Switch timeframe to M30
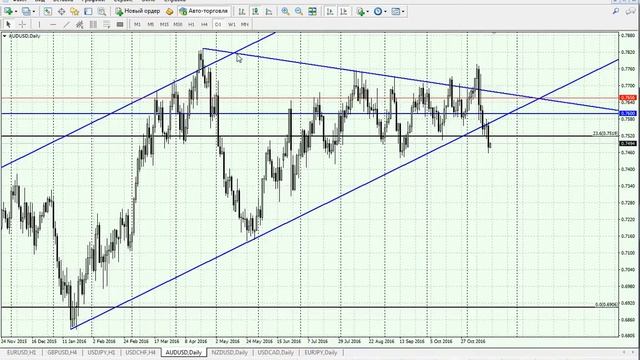This screenshot has width=640, height=360. (x=178, y=24)
